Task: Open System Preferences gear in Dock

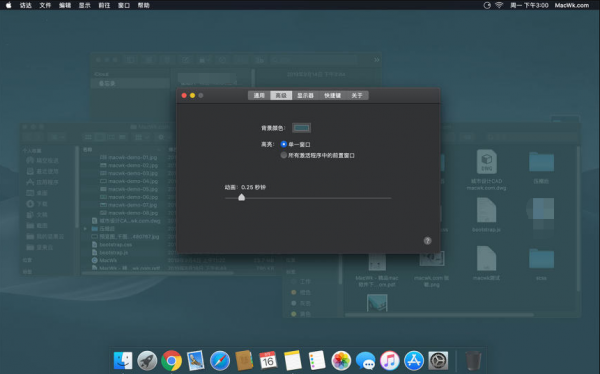Action: tap(438, 361)
